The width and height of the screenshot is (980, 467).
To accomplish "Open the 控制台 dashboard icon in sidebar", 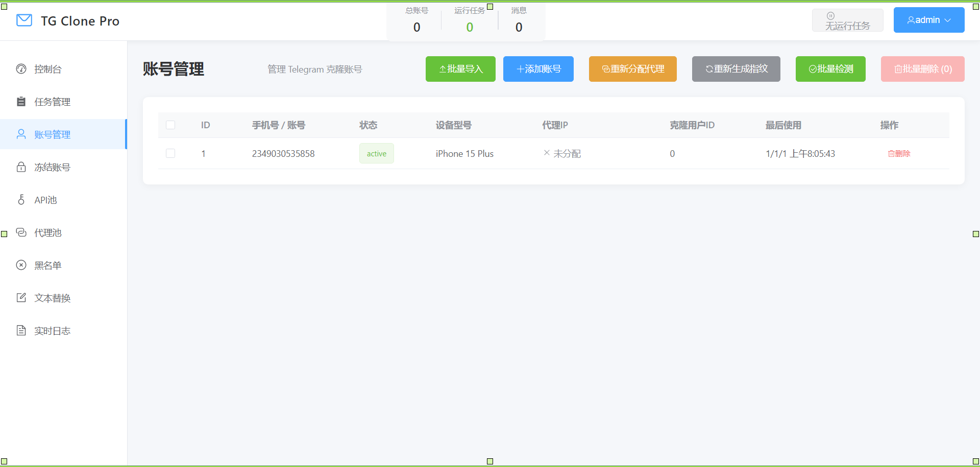I will pyautogui.click(x=21, y=69).
